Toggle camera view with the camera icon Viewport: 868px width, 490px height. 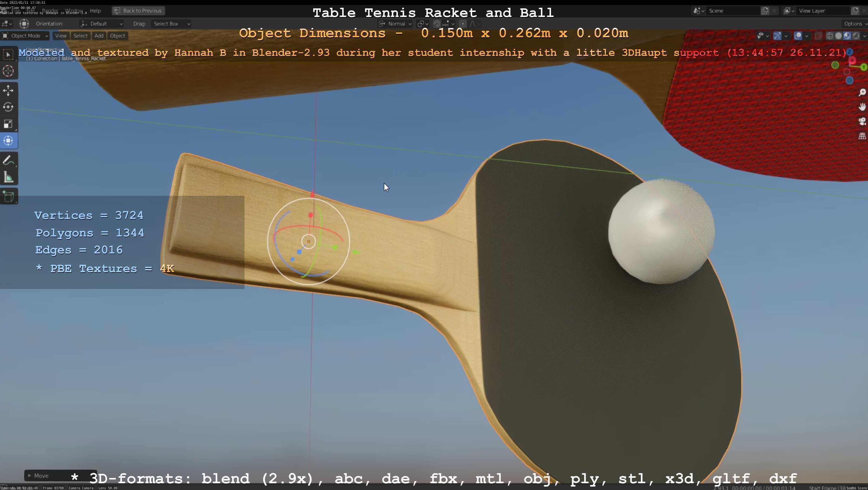tap(862, 121)
